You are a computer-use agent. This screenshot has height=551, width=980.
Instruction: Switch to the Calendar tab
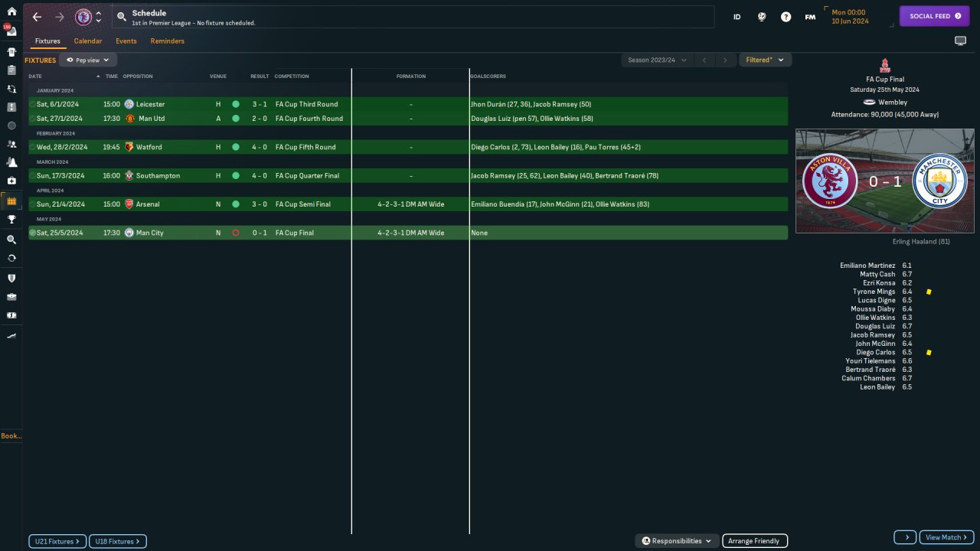click(88, 41)
